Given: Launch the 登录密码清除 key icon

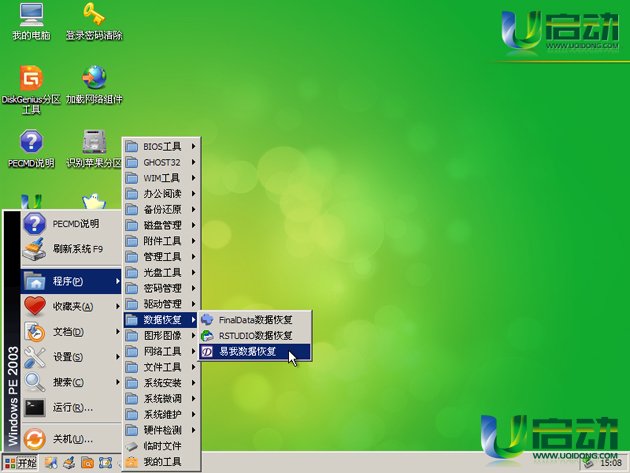Looking at the screenshot, I should pos(94,22).
